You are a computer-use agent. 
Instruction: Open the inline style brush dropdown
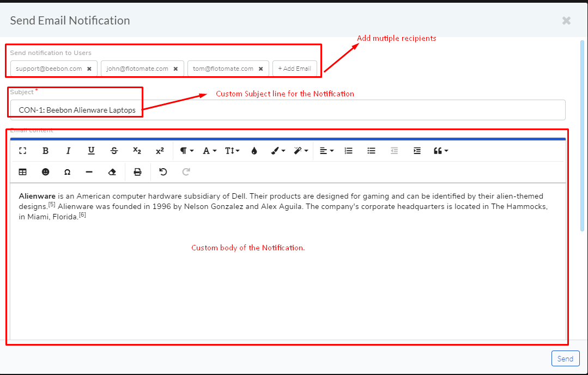pyautogui.click(x=278, y=151)
